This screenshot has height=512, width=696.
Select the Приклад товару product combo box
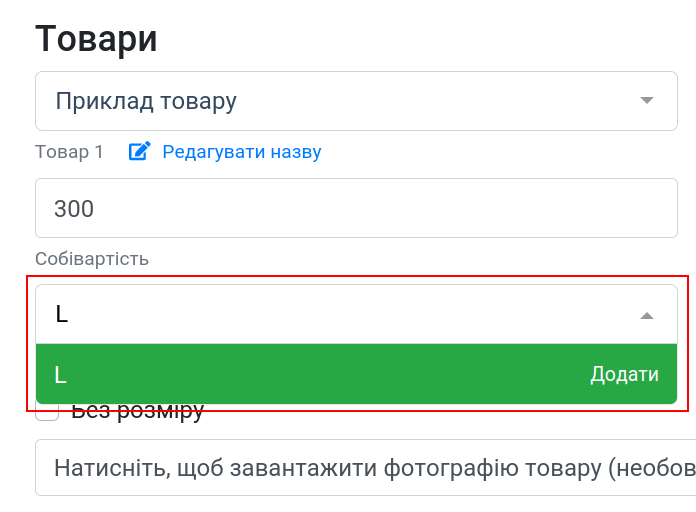tap(356, 101)
